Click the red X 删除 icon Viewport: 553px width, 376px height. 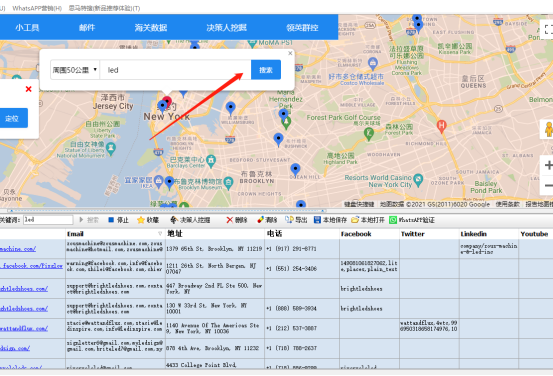coord(230,220)
